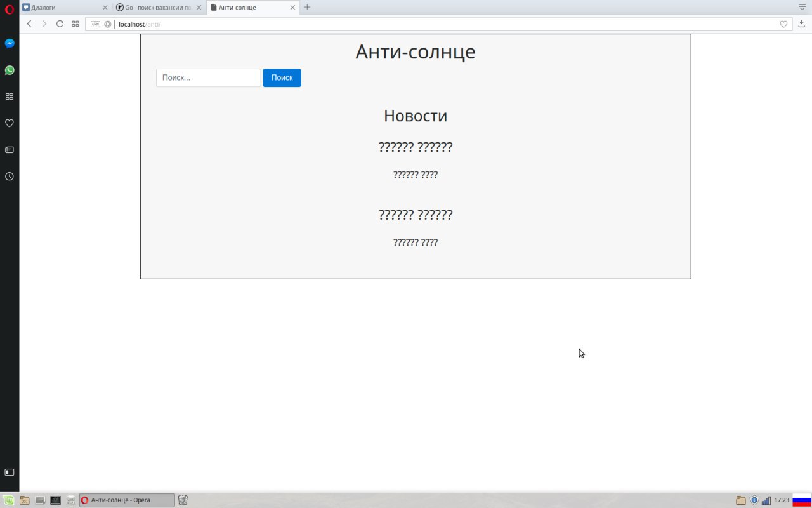Open the Linux Mint start menu
The width and height of the screenshot is (812, 508).
tap(10, 500)
